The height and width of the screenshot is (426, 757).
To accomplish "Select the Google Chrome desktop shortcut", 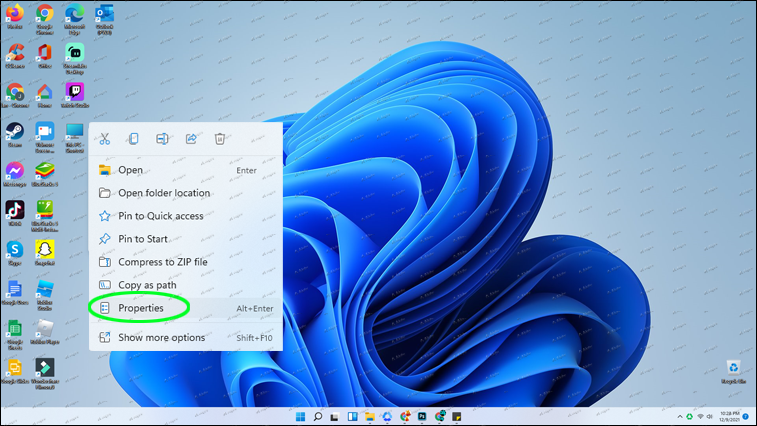I will click(x=44, y=19).
